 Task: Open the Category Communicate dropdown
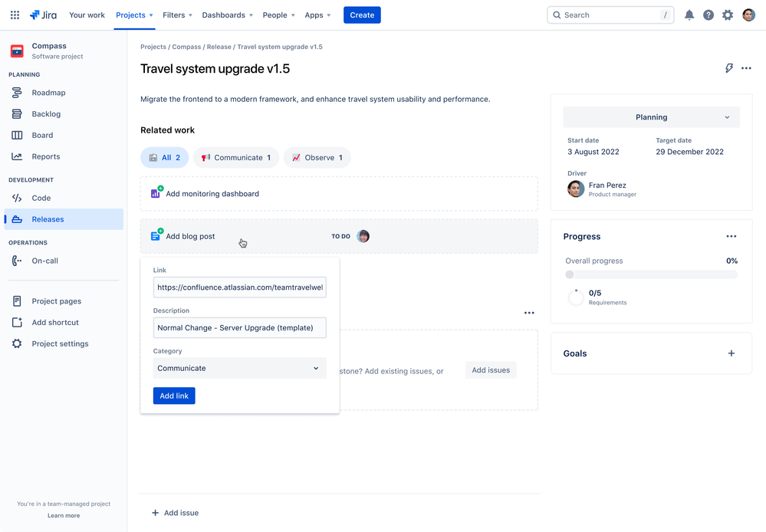239,369
